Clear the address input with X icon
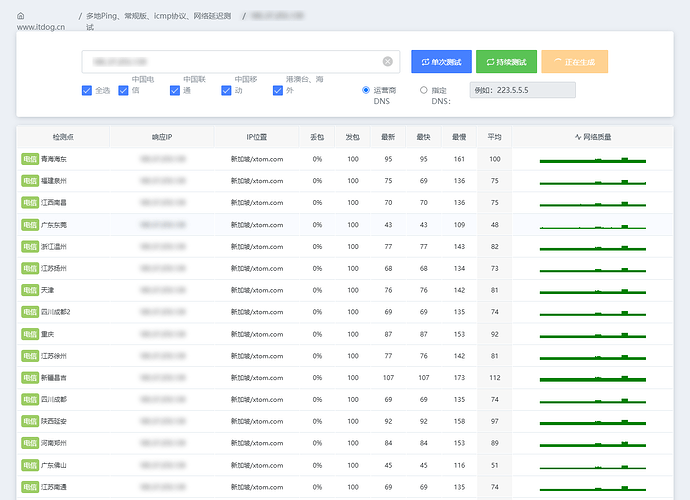This screenshot has width=690, height=500. [387, 62]
